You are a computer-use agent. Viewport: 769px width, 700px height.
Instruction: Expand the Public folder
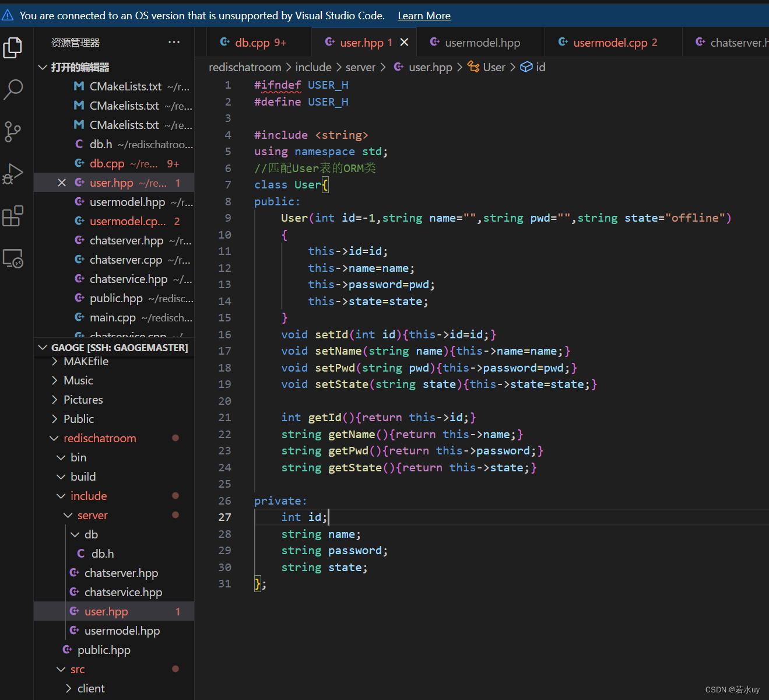point(78,419)
